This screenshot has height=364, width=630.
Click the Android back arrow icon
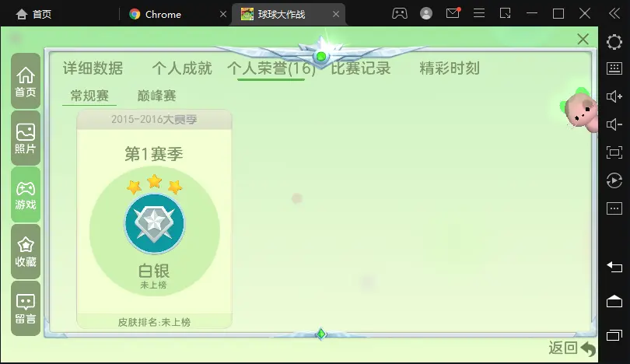pos(614,267)
